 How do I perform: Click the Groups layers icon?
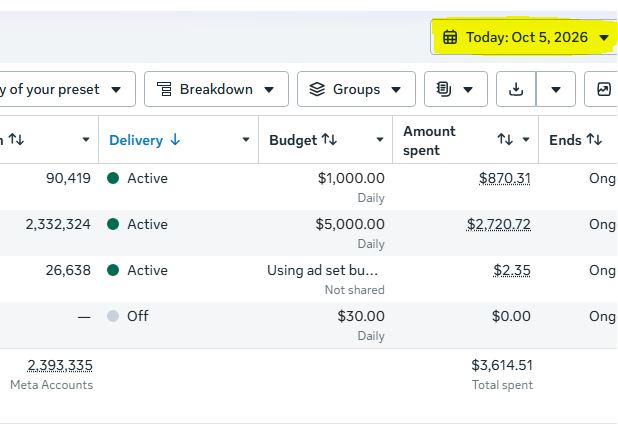coord(317,89)
